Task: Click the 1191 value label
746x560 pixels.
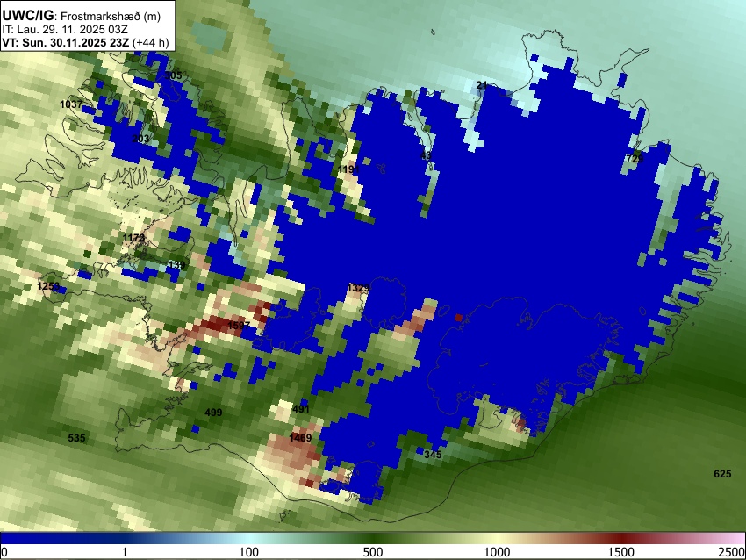Action: click(x=348, y=170)
